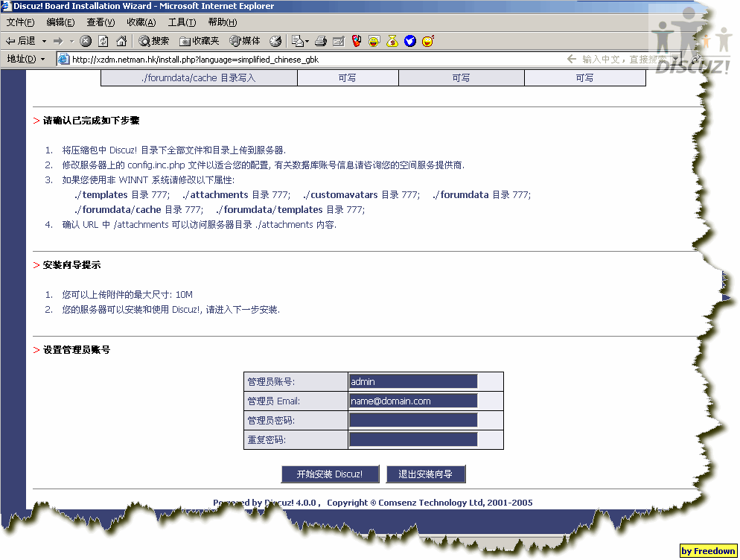
Task: Click the 管理员账号 admin input field
Action: click(413, 381)
